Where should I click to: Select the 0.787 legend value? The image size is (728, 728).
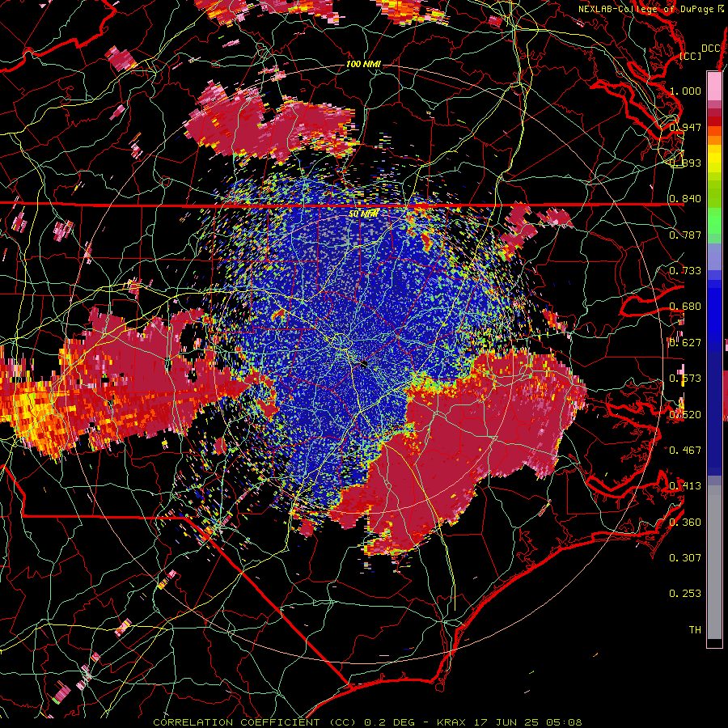click(x=685, y=235)
